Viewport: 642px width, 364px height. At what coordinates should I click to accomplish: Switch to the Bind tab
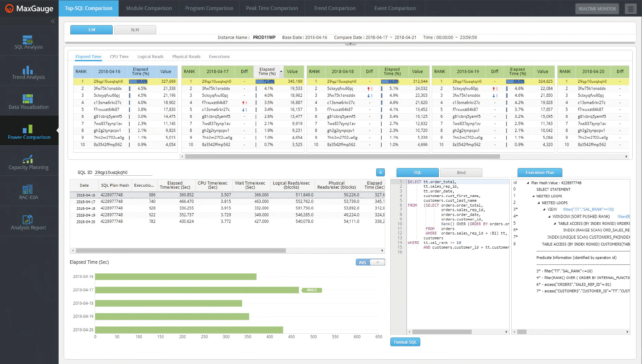point(461,172)
